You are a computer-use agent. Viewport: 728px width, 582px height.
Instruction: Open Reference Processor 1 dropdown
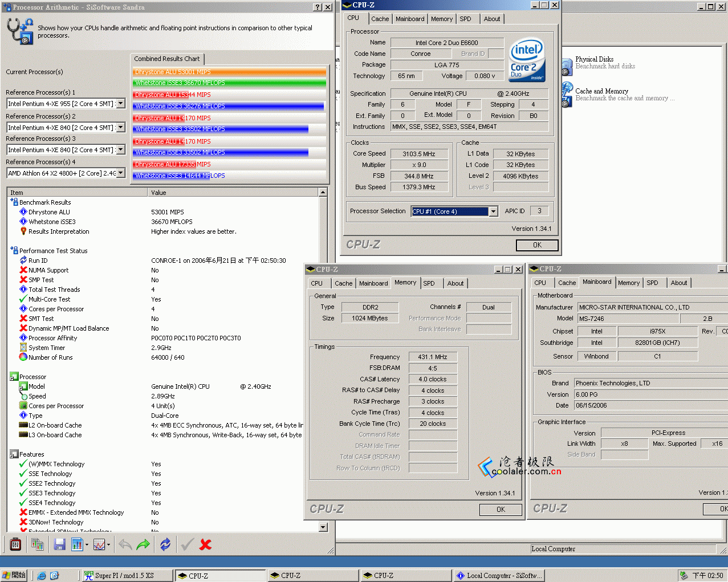pos(121,104)
